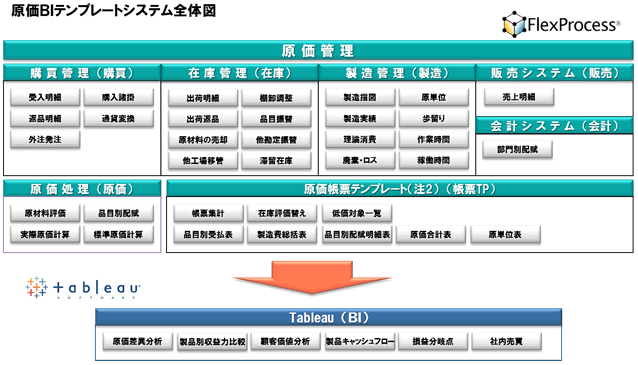638x365 pixels.
Task: Click the 他勘定振替 box
Action: 276,140
